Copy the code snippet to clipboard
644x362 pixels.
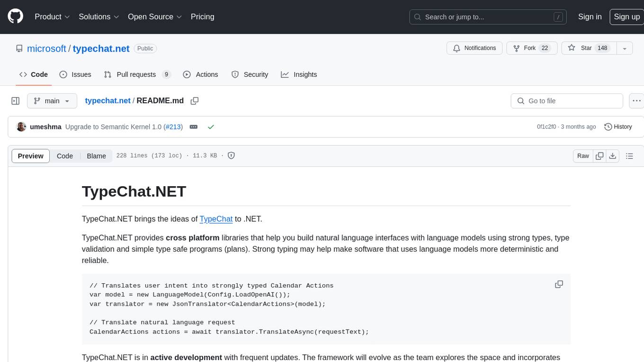tap(559, 284)
